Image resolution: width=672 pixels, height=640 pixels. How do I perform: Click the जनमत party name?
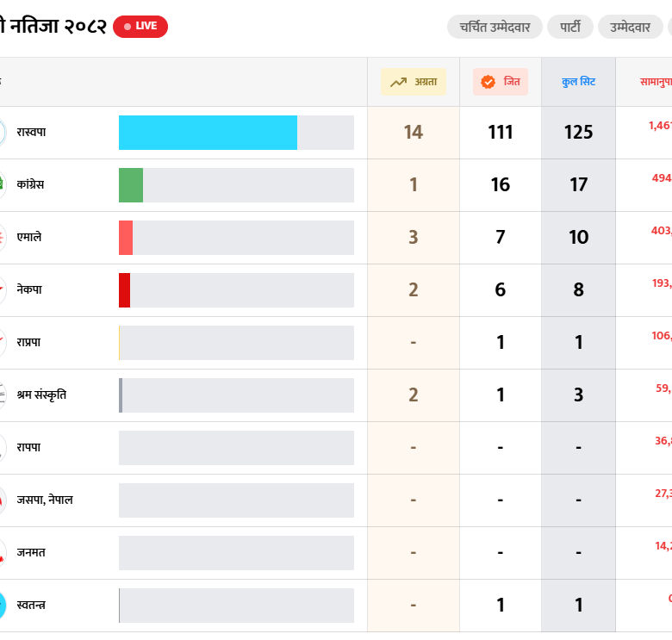point(31,552)
